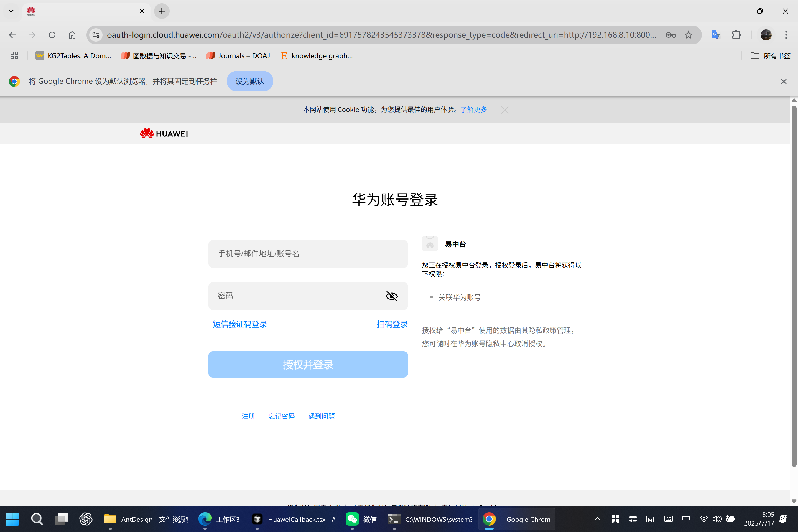Click the 易中台 app icon
Viewport: 798px width, 532px height.
(x=430, y=244)
